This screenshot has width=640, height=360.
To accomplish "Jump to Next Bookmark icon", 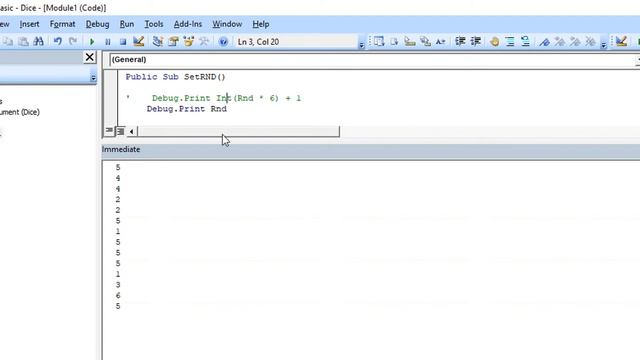I will coord(560,42).
